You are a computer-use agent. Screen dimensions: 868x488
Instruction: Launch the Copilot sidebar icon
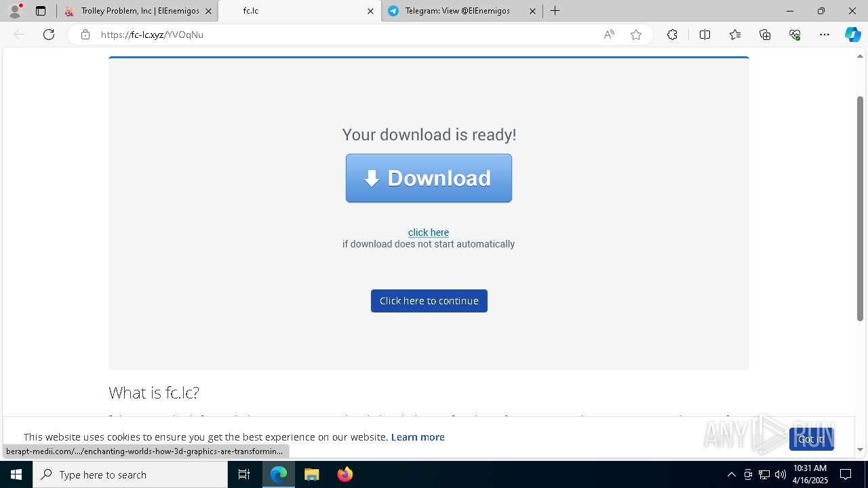852,35
